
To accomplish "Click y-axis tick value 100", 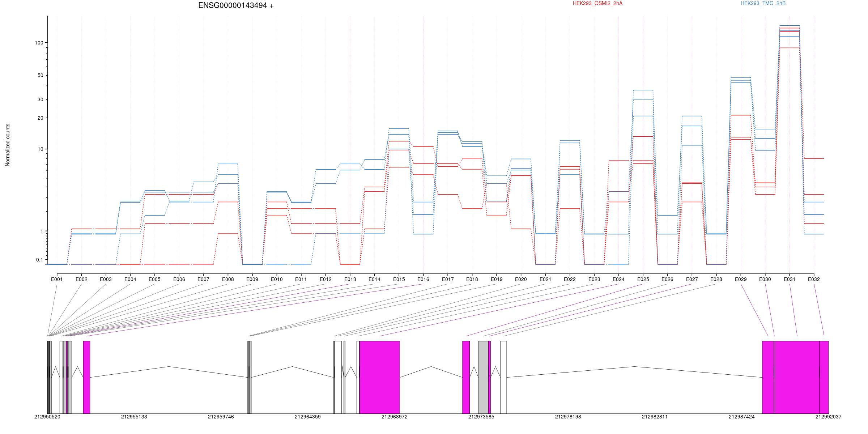I will (x=39, y=43).
